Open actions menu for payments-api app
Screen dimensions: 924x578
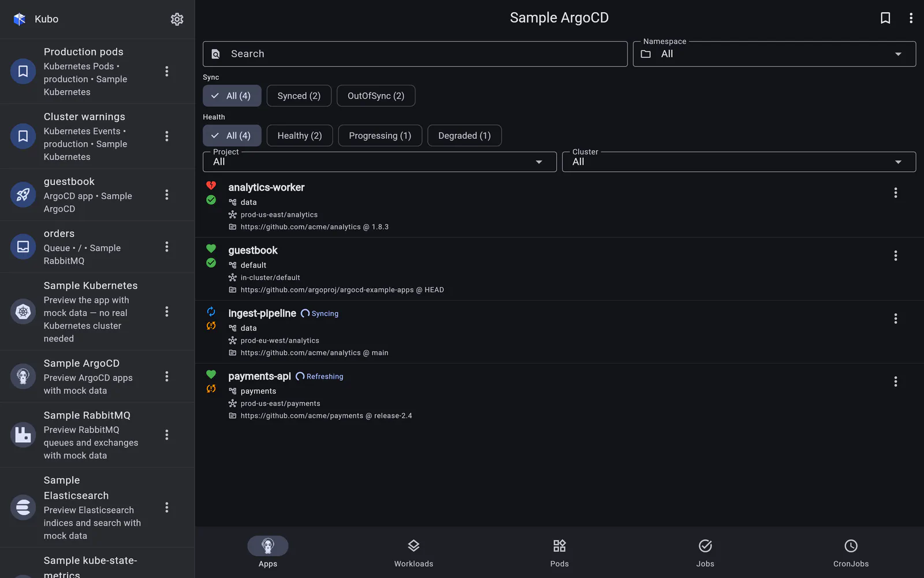click(896, 382)
